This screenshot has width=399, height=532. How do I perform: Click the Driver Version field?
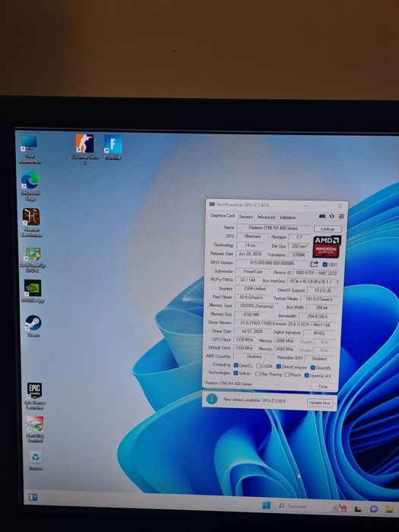pyautogui.click(x=285, y=324)
